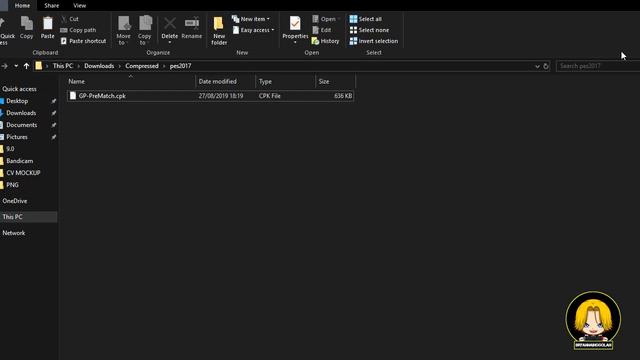Create a New folder

click(219, 30)
